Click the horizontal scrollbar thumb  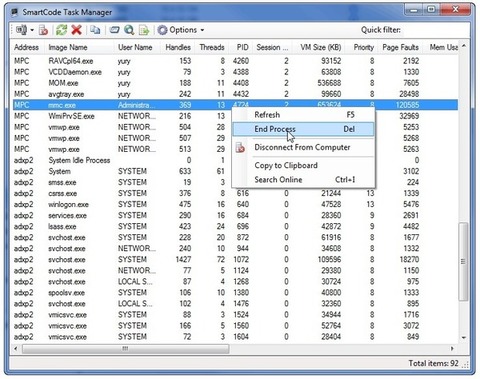coord(125,349)
